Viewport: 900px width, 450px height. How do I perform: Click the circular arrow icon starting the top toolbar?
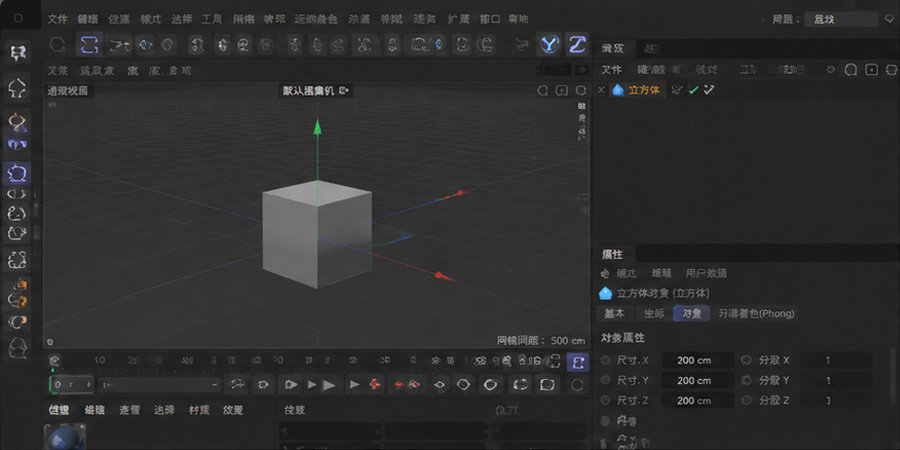(x=57, y=44)
